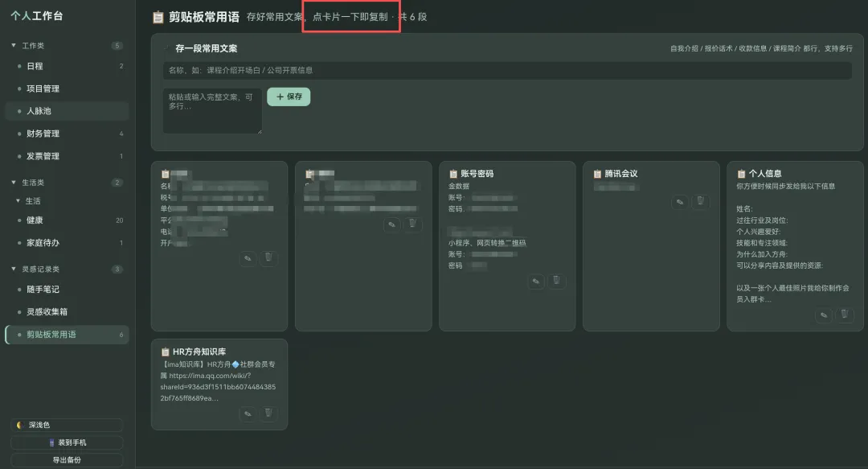Click clipboard icon on 腾讯会议 card

596,174
